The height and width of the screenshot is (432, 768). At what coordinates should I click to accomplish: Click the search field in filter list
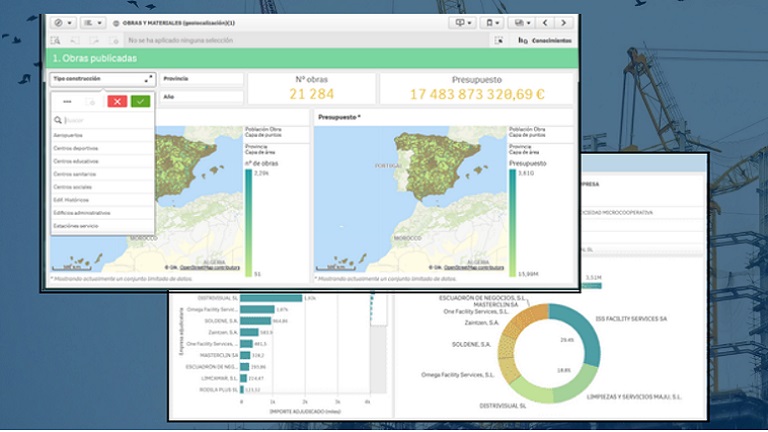[105, 120]
